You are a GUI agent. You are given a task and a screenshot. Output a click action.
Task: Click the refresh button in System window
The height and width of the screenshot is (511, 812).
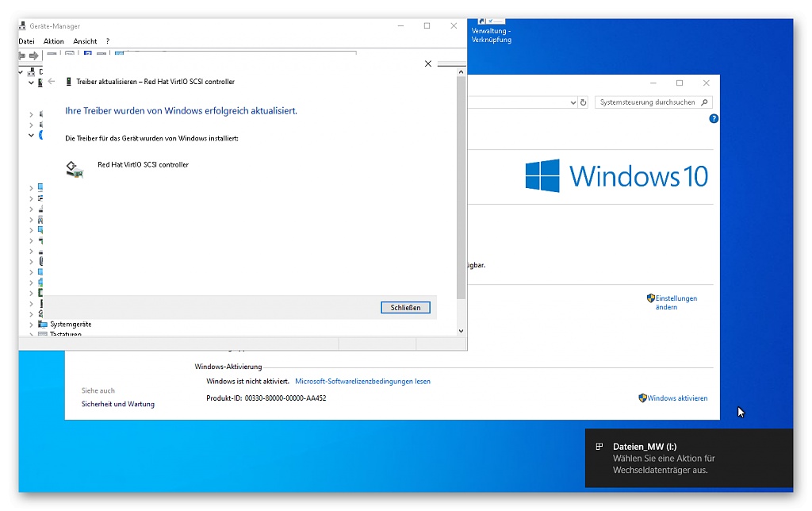(583, 102)
